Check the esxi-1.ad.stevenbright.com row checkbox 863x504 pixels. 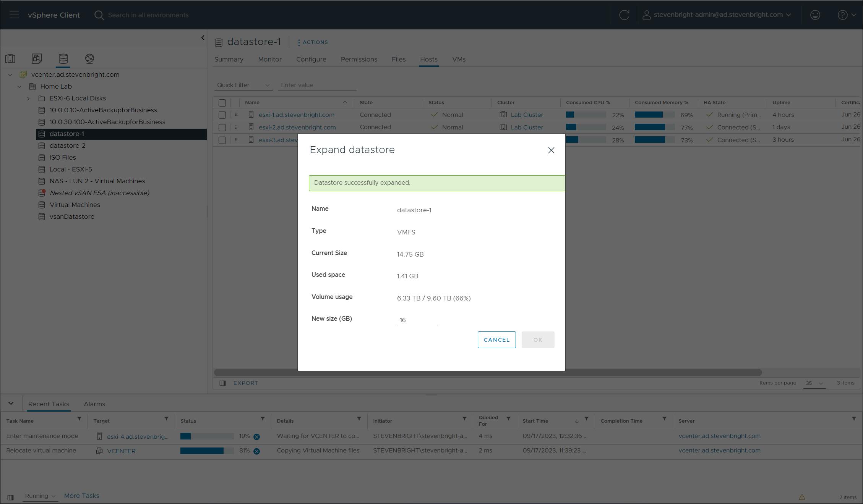point(222,115)
